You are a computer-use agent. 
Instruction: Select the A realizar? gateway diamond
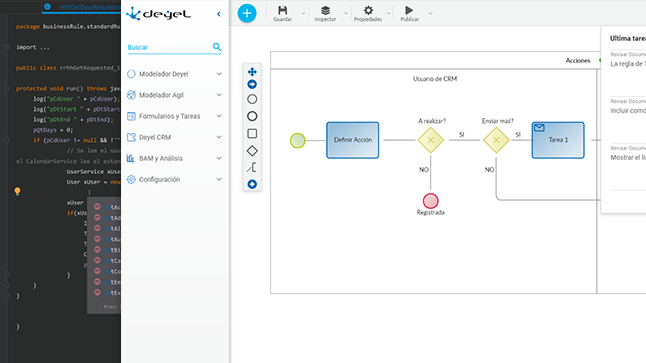point(431,140)
